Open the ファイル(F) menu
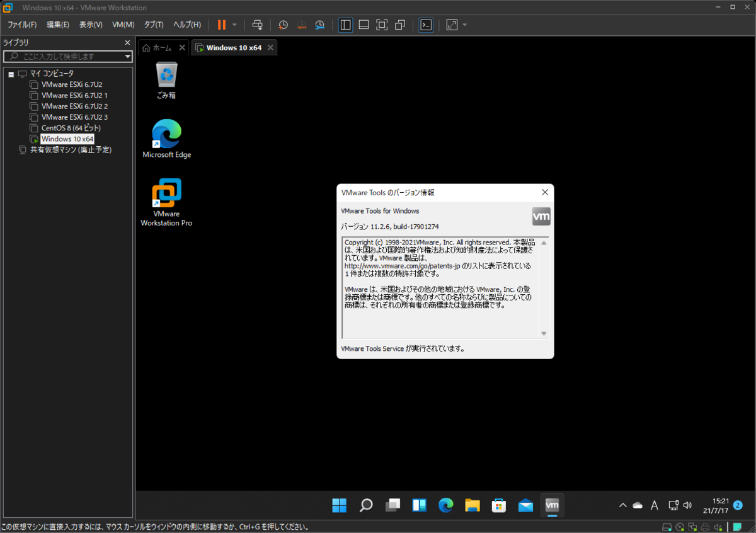Image resolution: width=756 pixels, height=533 pixels. (x=22, y=25)
